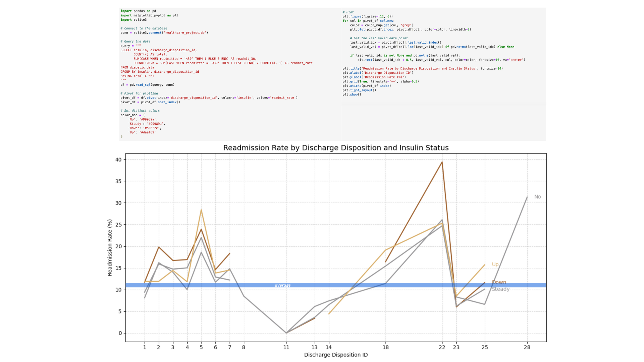Click y-axis tick label 0

[120, 333]
